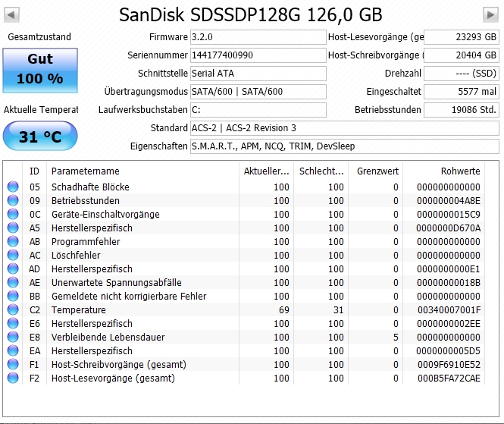Click raw value 0000000002EE
The width and height of the screenshot is (504, 424).
click(449, 324)
